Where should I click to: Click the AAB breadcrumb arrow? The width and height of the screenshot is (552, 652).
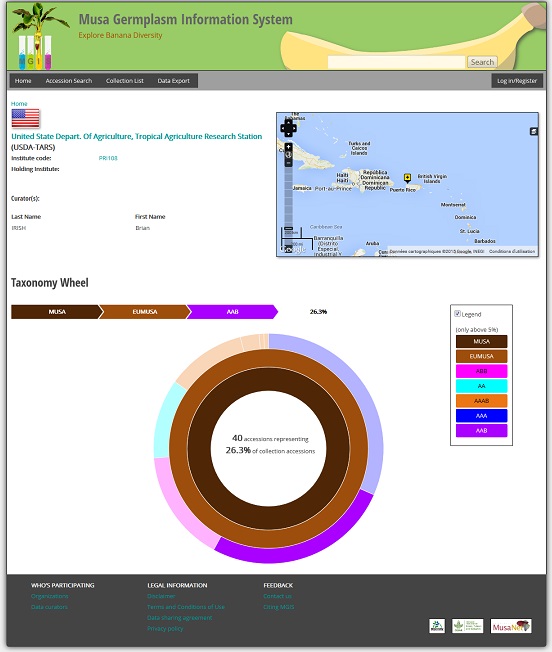pyautogui.click(x=233, y=311)
